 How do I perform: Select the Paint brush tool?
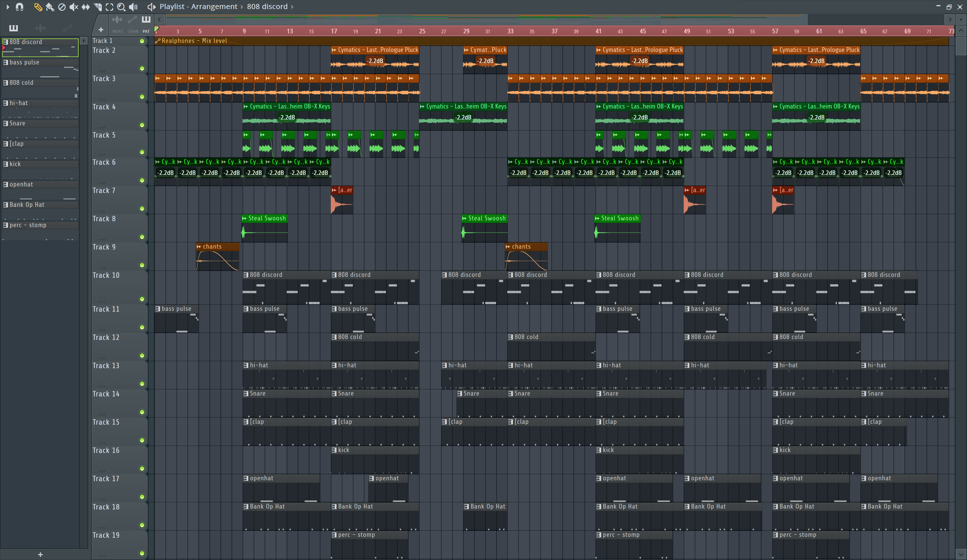coord(49,6)
